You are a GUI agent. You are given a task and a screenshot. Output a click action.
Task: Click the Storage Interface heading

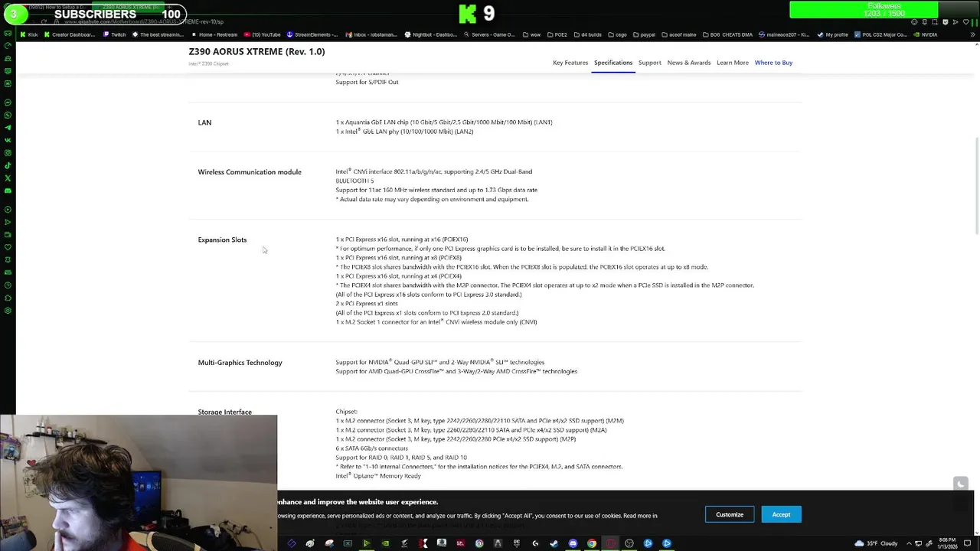click(x=224, y=412)
